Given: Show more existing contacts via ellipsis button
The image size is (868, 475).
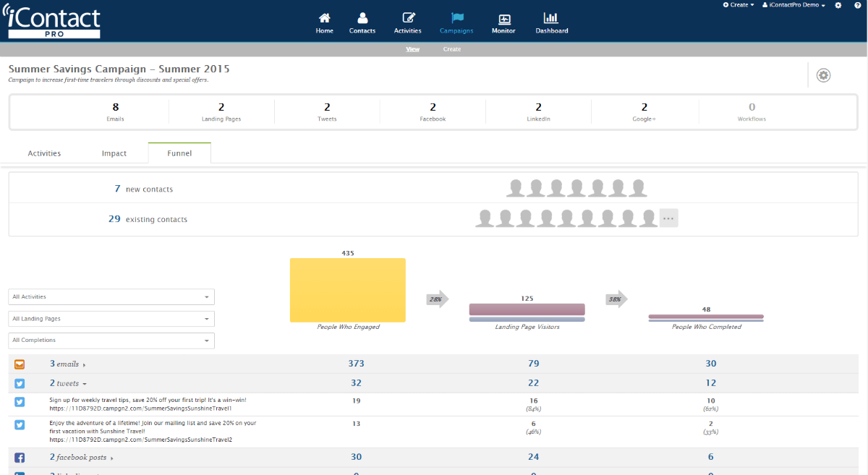Looking at the screenshot, I should coord(668,218).
